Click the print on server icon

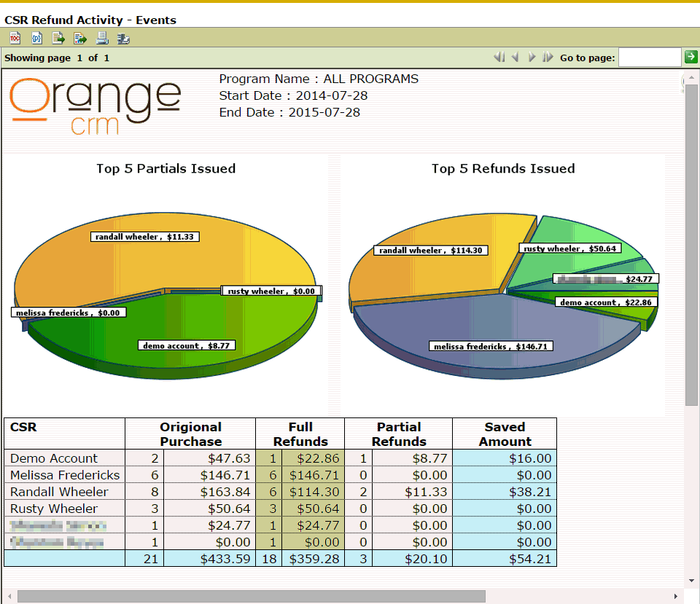point(124,39)
